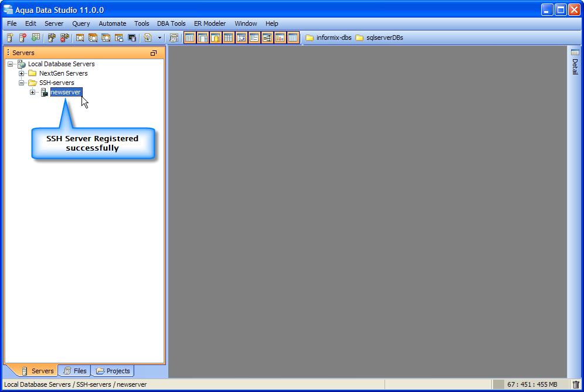Image resolution: width=584 pixels, height=392 pixels.
Task: Open Query Analyzer single magnifier icon
Action: [x=80, y=38]
